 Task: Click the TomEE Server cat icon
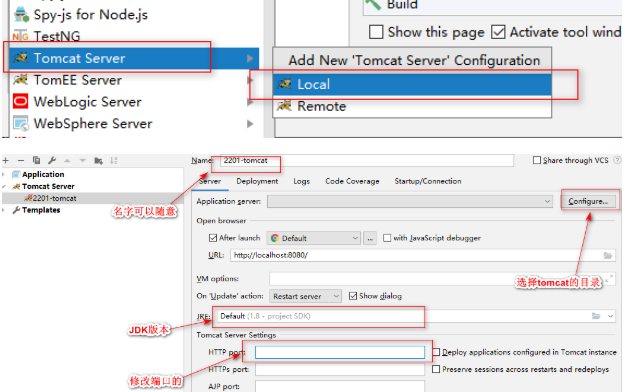[20, 80]
